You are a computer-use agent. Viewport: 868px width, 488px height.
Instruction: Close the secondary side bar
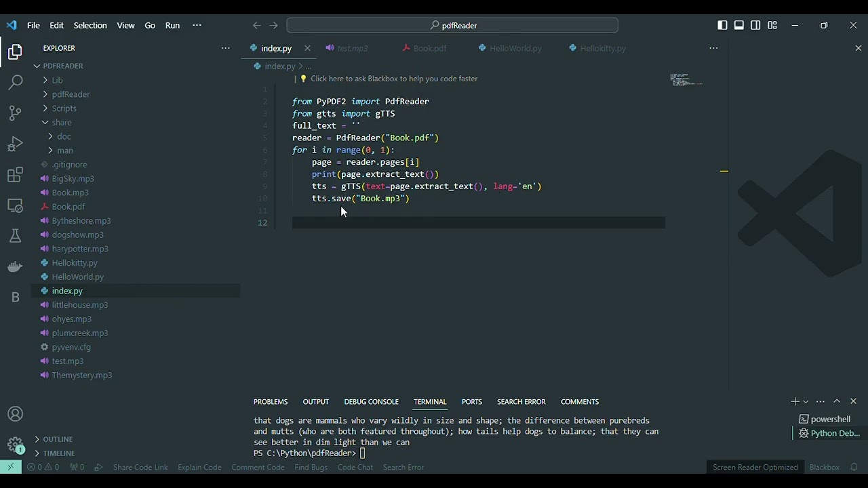[859, 48]
